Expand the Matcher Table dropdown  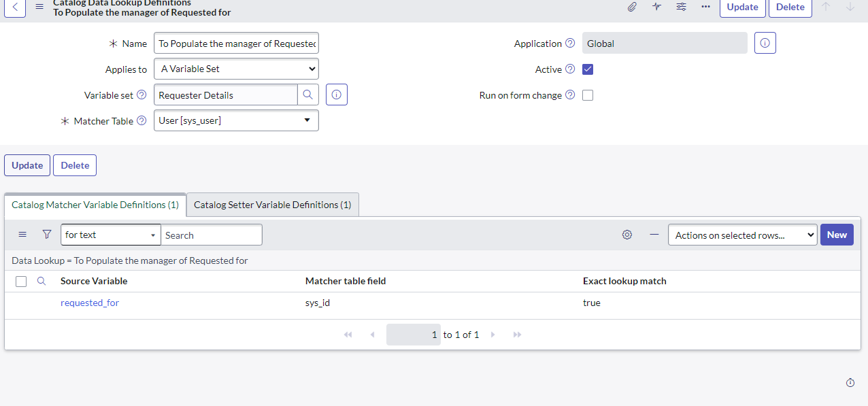[x=236, y=120]
